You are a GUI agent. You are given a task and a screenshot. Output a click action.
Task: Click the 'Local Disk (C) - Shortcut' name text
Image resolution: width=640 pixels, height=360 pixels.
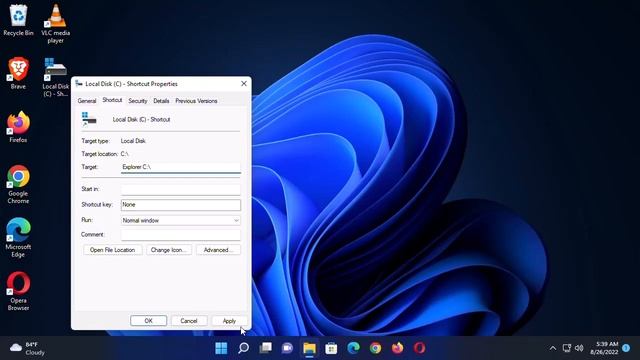[x=141, y=120]
